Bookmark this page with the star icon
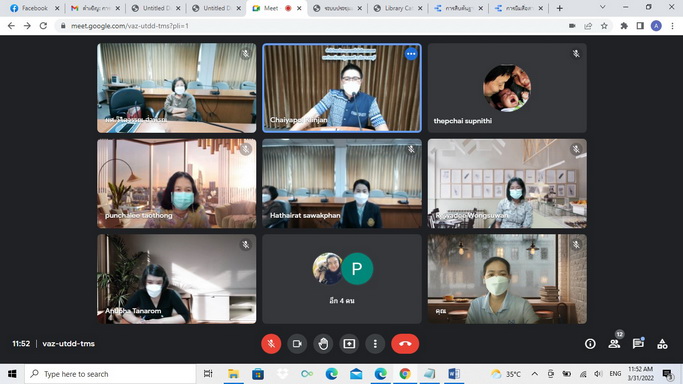683x384 pixels. pos(604,26)
